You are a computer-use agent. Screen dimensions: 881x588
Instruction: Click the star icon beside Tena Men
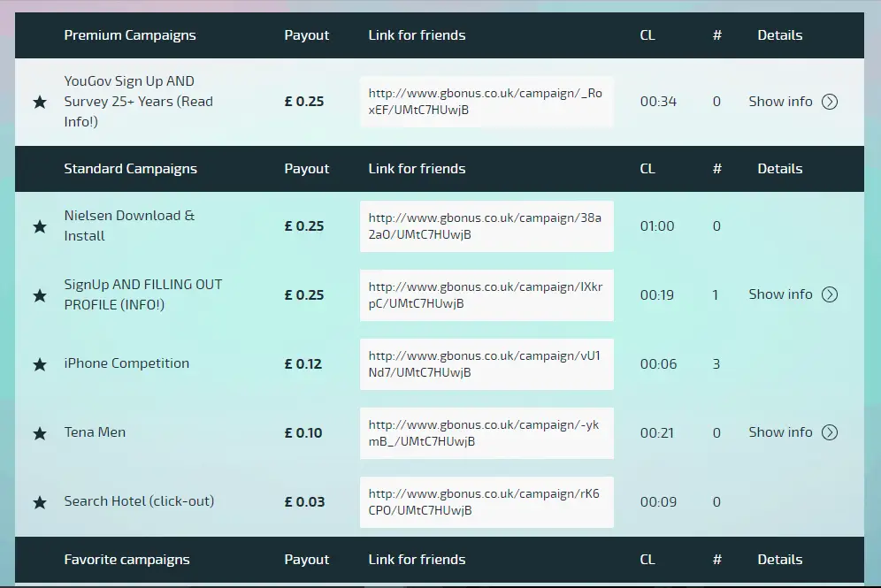tap(39, 432)
